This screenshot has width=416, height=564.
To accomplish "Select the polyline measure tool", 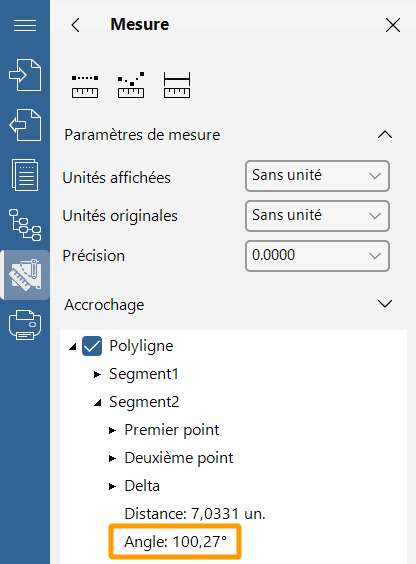I will 131,85.
